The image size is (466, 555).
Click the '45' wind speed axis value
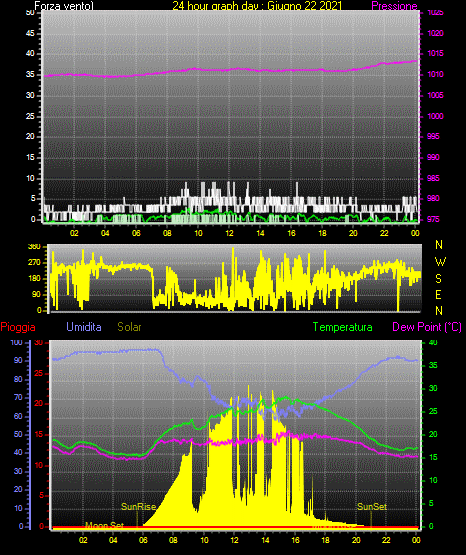click(x=30, y=34)
